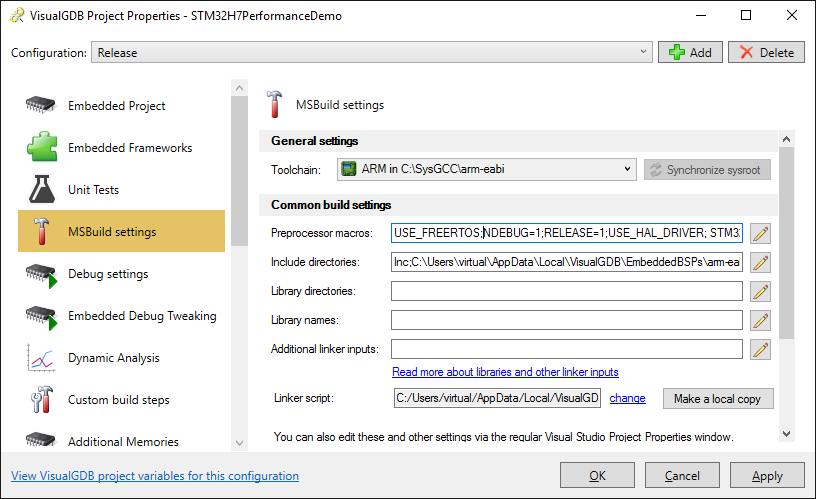Screen dimensions: 816x499
Task: Click the Embedded Project chip icon
Action: (x=41, y=105)
